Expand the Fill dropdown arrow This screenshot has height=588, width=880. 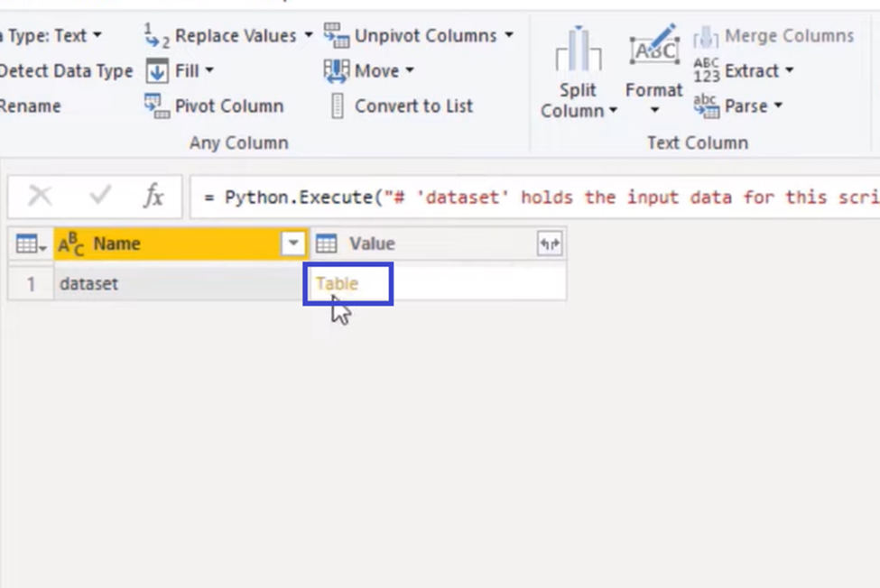pyautogui.click(x=209, y=70)
